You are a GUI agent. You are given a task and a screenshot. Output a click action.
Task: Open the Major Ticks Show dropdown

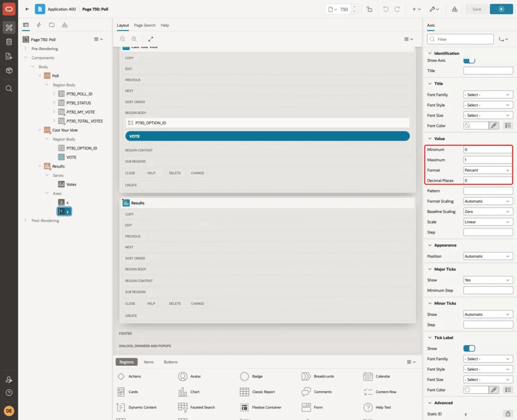pyautogui.click(x=488, y=280)
